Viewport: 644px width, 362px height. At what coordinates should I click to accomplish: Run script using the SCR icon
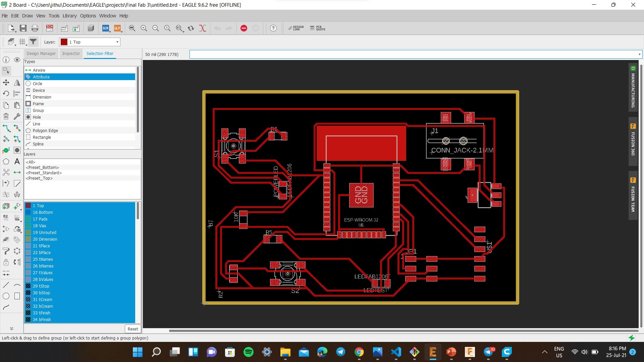[x=105, y=28]
